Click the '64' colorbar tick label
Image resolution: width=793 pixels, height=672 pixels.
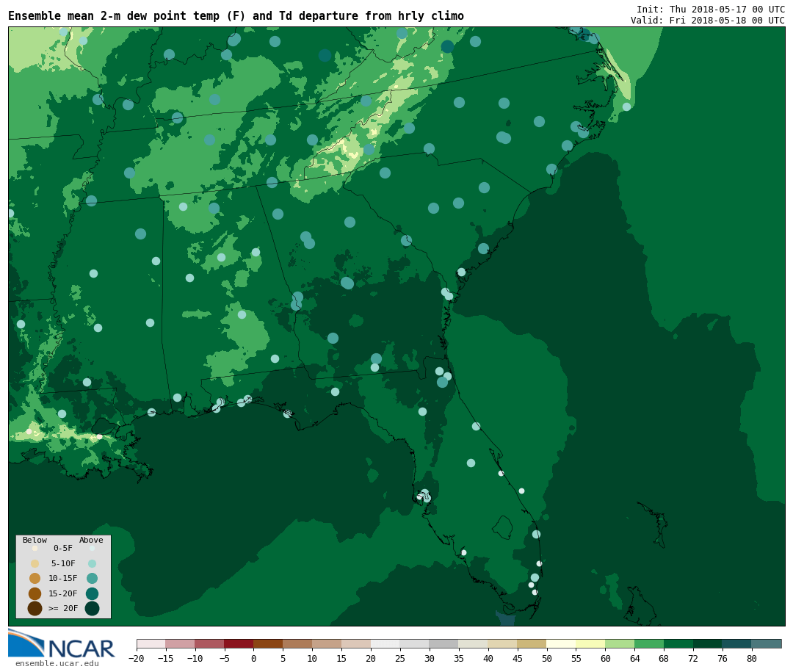pyautogui.click(x=634, y=658)
